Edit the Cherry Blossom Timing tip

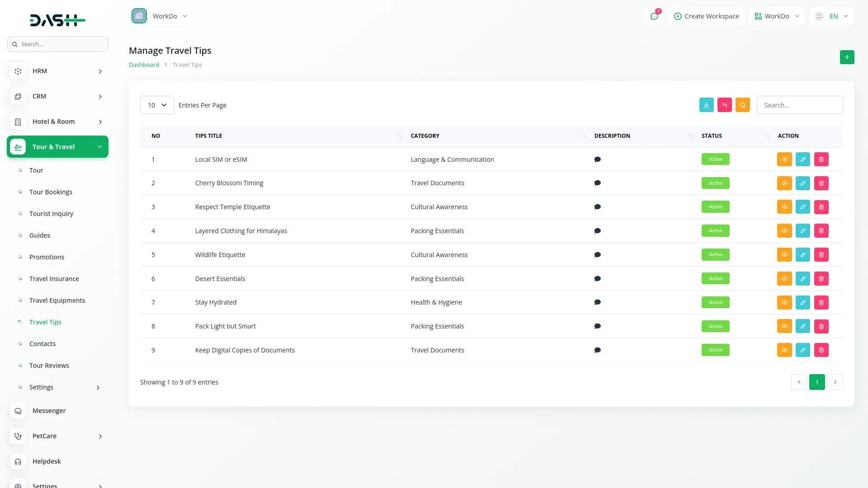(802, 183)
